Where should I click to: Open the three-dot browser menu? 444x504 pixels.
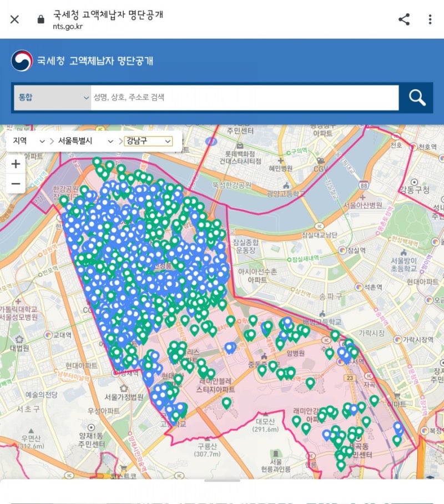430,19
